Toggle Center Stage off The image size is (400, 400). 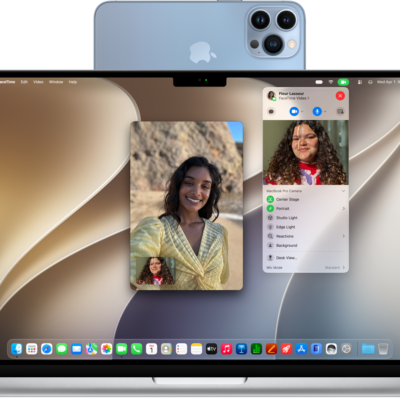click(270, 199)
